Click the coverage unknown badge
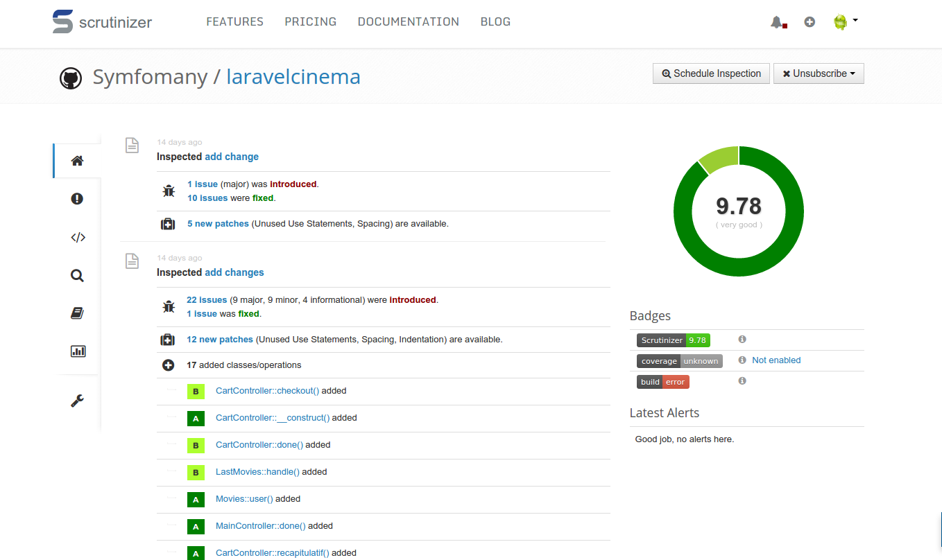 pyautogui.click(x=680, y=361)
